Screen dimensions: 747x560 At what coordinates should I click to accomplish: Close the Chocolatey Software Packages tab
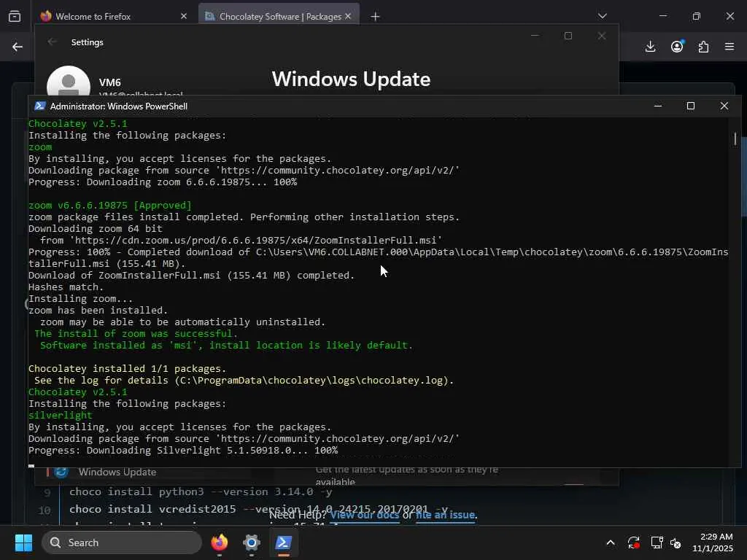pos(348,16)
